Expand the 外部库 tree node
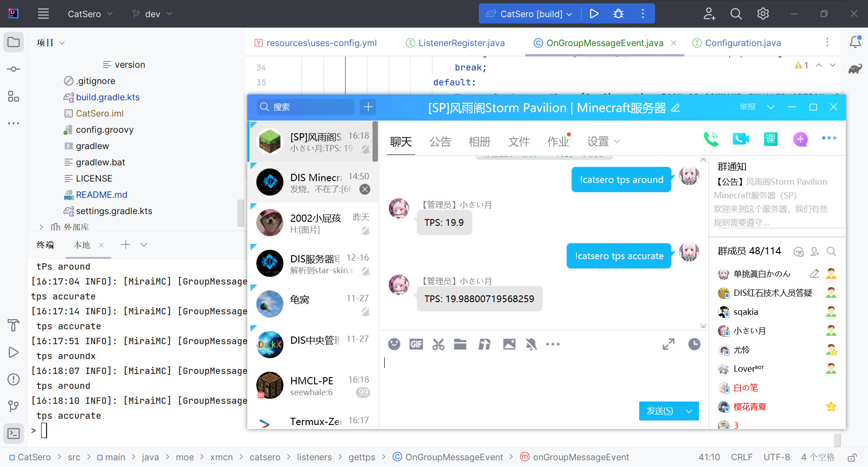 41,227
